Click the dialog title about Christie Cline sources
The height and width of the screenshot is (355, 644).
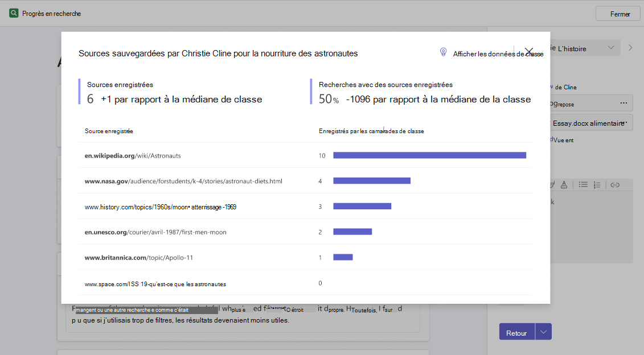(218, 53)
